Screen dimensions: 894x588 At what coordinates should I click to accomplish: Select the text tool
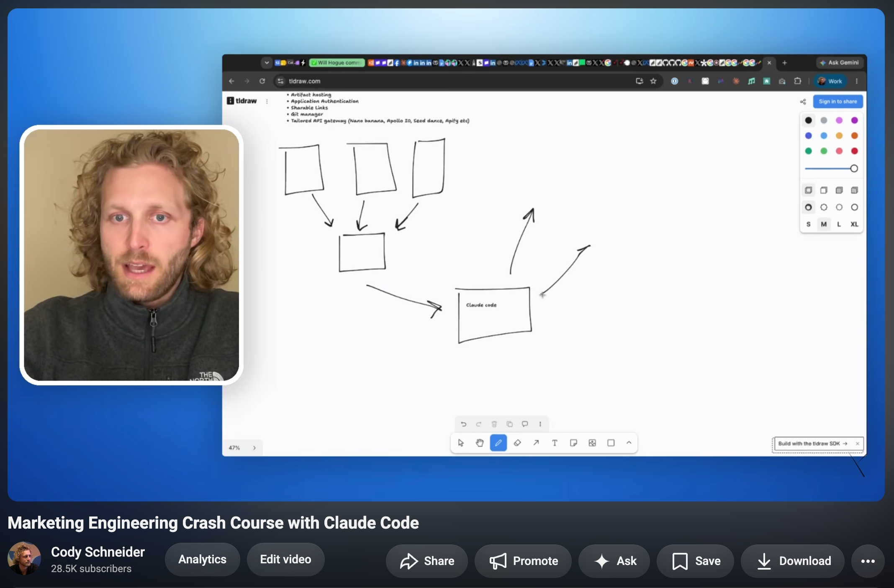[555, 443]
